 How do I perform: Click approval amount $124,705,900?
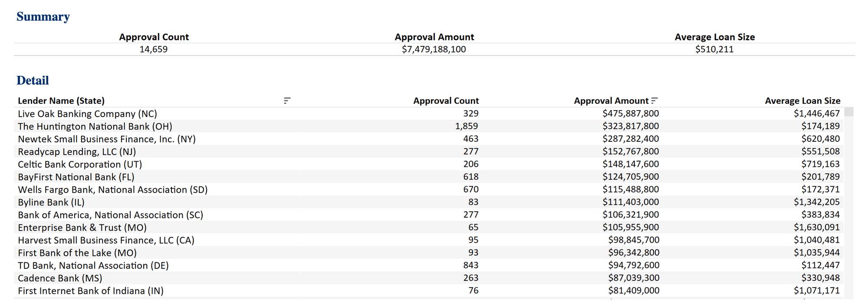(x=631, y=177)
